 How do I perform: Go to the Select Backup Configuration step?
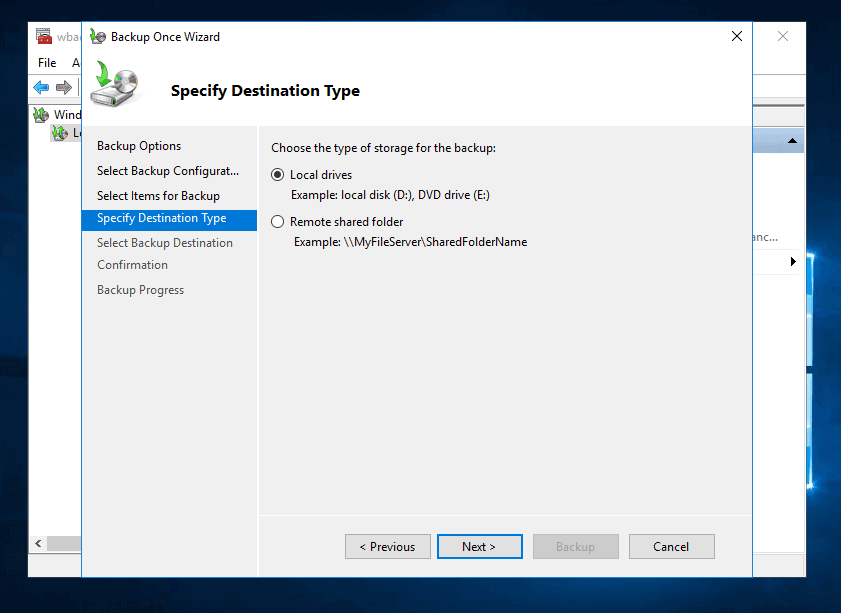(168, 171)
